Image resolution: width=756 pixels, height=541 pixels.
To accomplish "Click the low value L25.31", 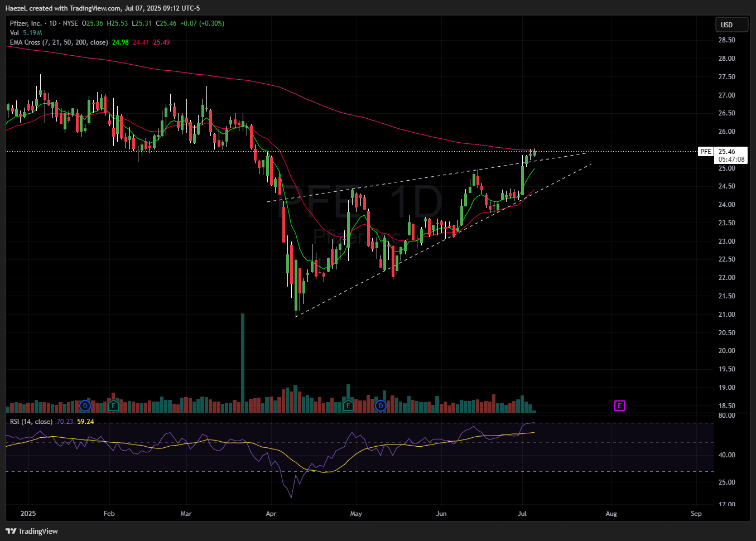I will tap(142, 23).
